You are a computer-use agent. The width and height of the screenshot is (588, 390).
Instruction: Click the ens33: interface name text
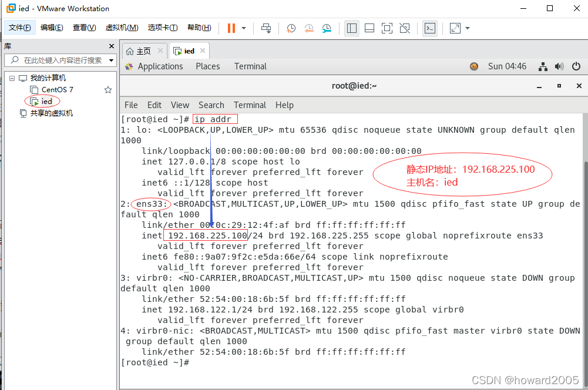point(152,204)
